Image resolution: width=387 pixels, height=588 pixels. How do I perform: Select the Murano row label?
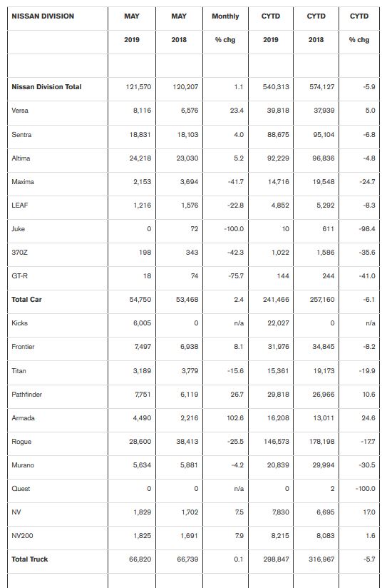[23, 465]
